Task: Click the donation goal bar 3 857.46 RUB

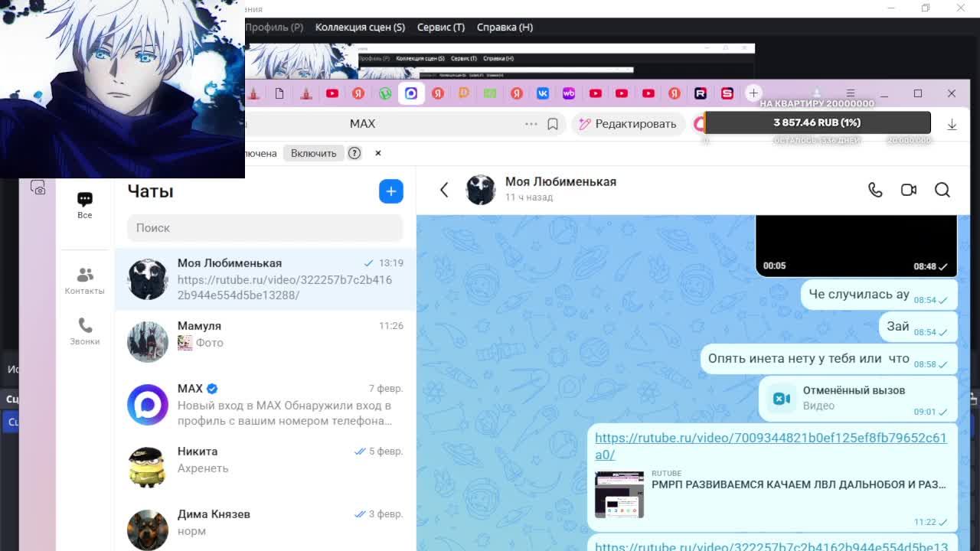Action: coord(817,122)
